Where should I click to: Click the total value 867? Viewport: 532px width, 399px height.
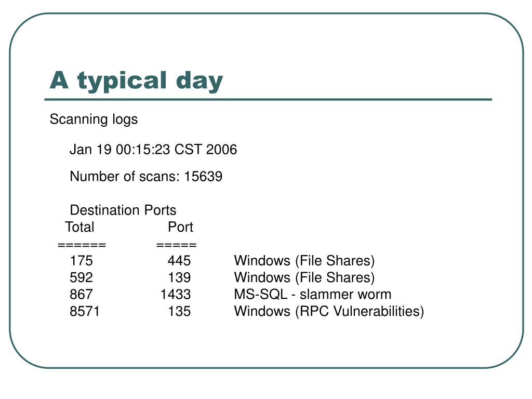tap(81, 294)
